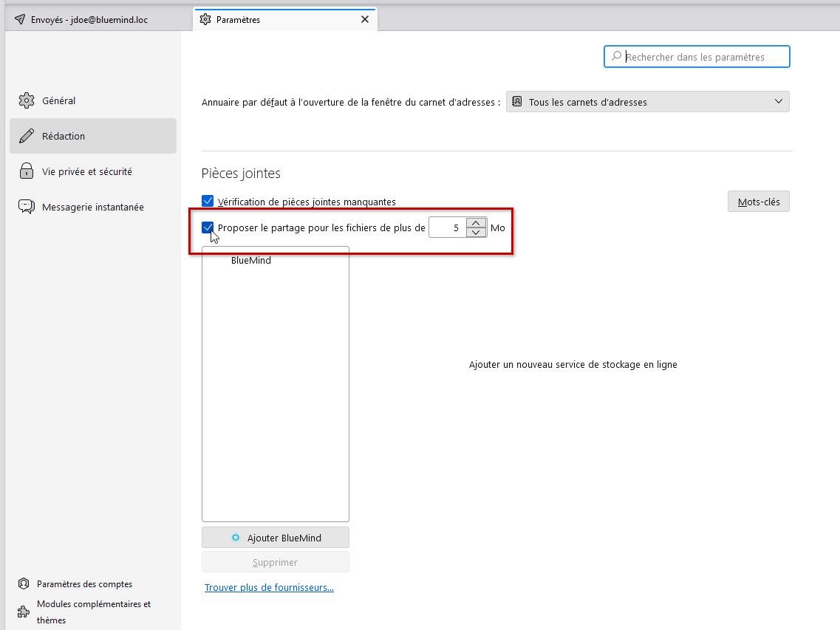This screenshot has height=630, width=840.
Task: Click the Modules complémentaires puzzle icon
Action: [24, 612]
